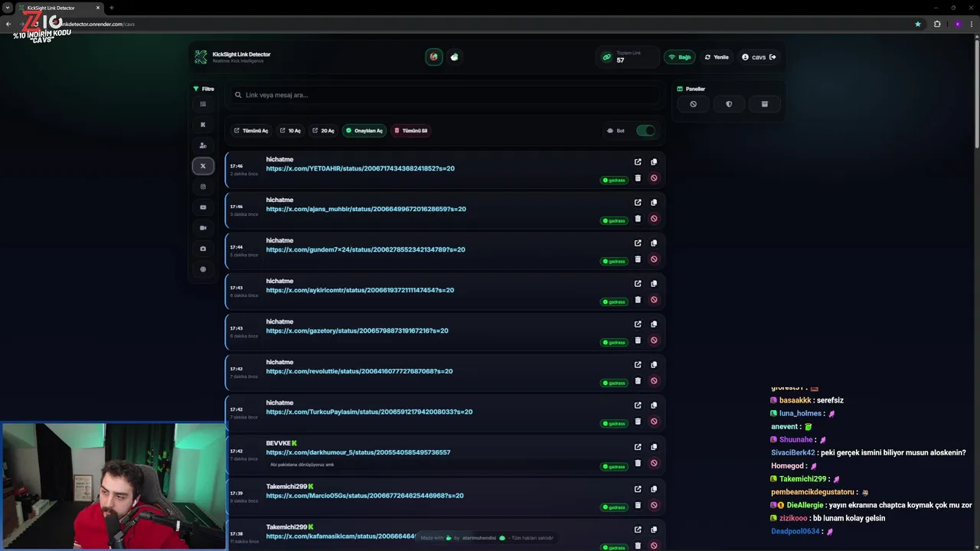Viewport: 980px width, 551px height.
Task: Select the X (Twitter) filter icon
Action: [203, 166]
